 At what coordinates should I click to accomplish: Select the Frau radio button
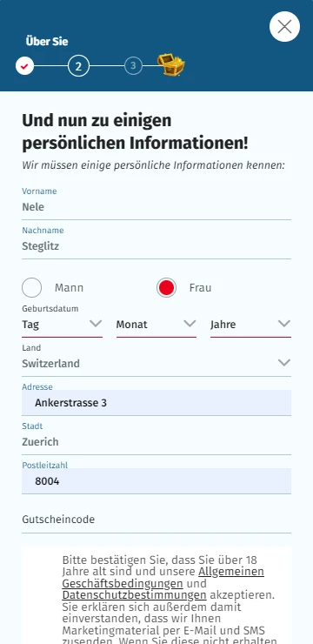point(166,287)
